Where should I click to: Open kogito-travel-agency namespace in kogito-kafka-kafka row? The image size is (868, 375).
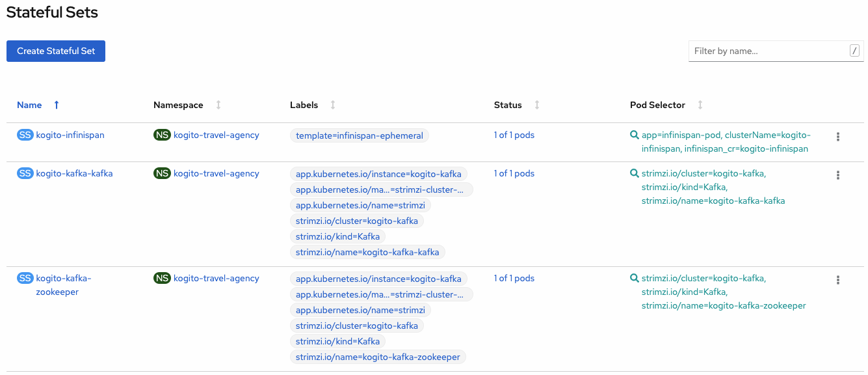pos(217,173)
